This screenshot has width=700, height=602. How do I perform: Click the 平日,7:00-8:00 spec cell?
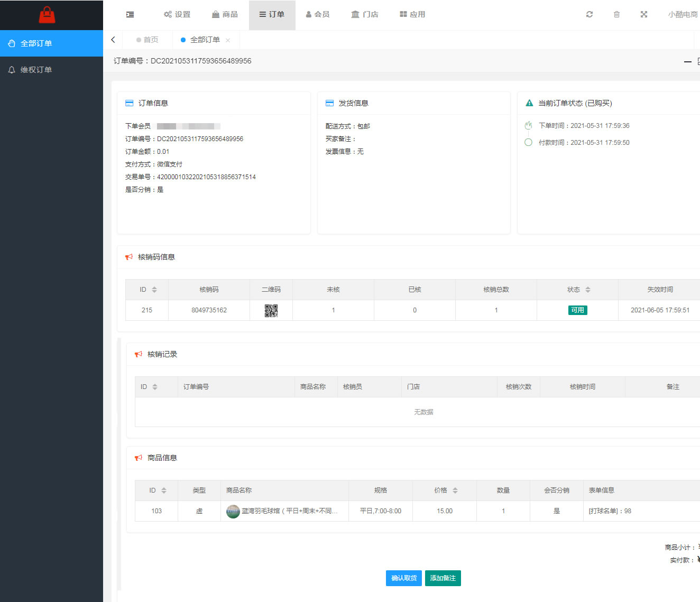pyautogui.click(x=381, y=511)
